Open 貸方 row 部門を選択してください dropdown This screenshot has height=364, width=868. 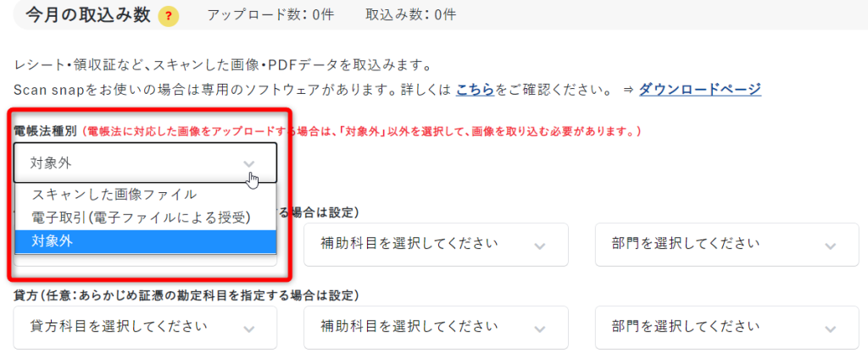pyautogui.click(x=727, y=328)
